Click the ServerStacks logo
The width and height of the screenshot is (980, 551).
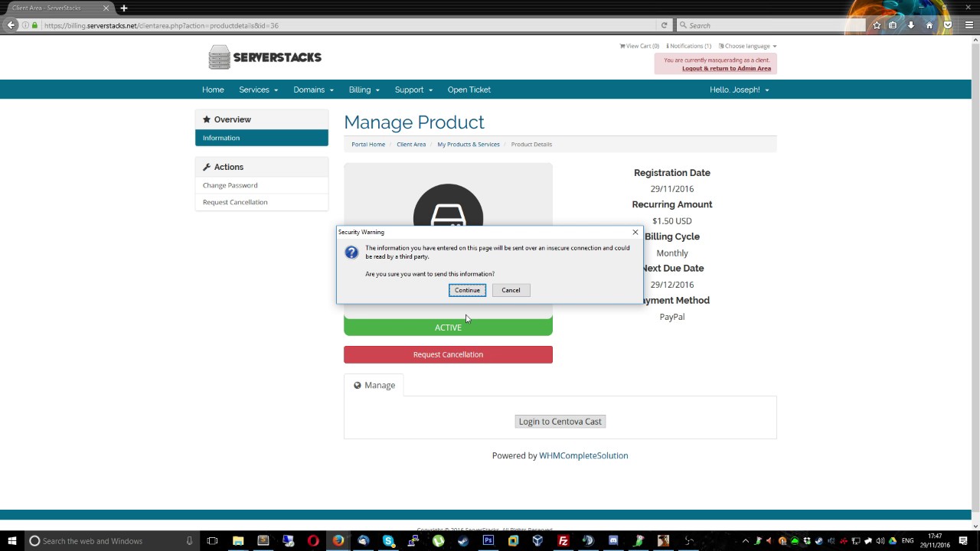click(x=265, y=57)
